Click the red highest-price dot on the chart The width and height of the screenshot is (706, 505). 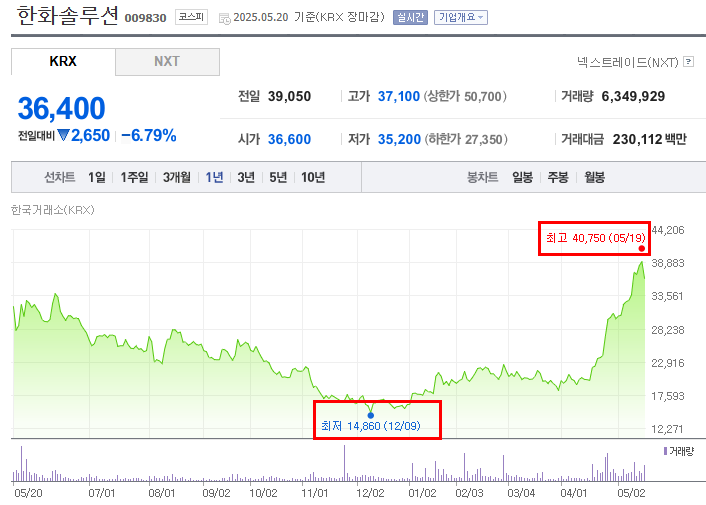642,248
